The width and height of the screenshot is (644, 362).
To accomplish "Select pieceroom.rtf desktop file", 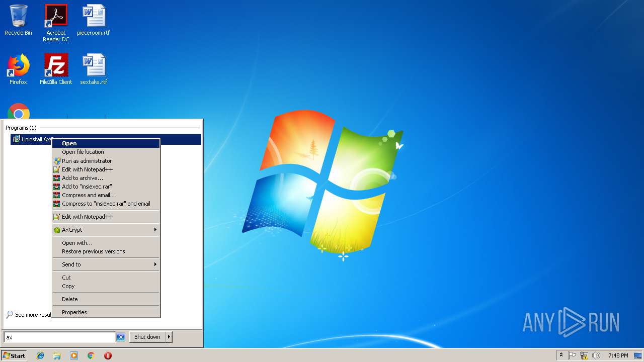I will click(94, 20).
